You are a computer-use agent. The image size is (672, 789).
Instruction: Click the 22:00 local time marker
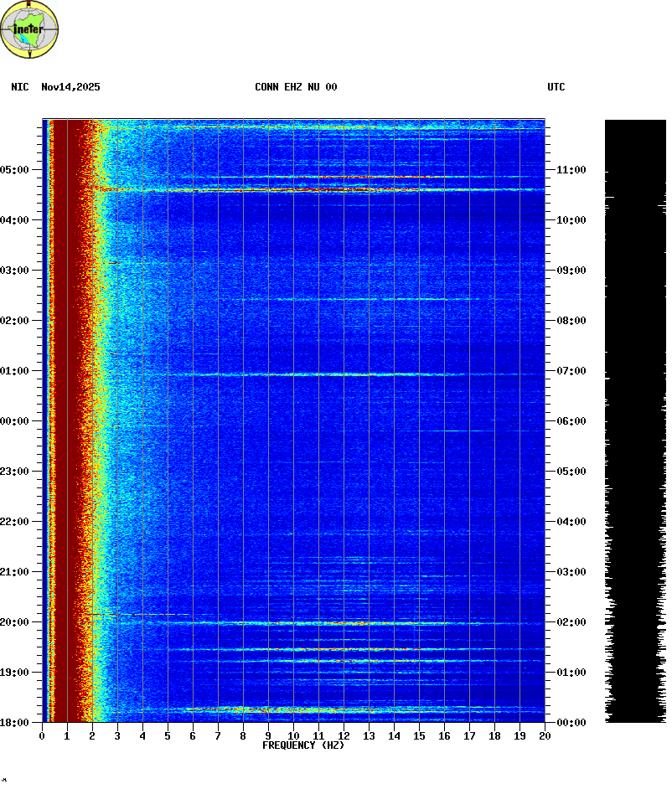pyautogui.click(x=14, y=522)
